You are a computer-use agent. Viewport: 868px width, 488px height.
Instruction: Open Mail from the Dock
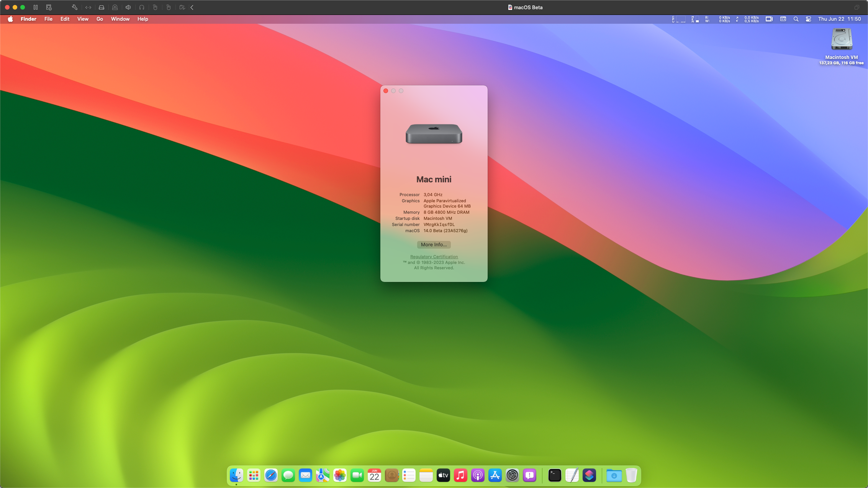point(305,476)
